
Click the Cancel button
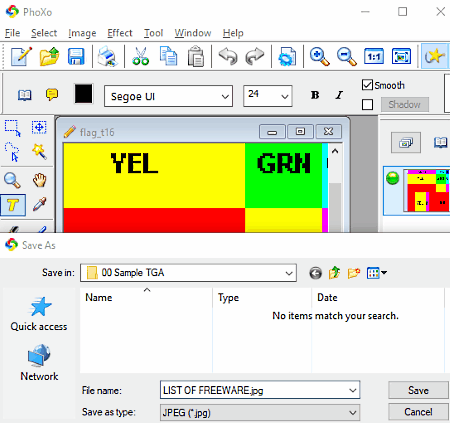(418, 412)
